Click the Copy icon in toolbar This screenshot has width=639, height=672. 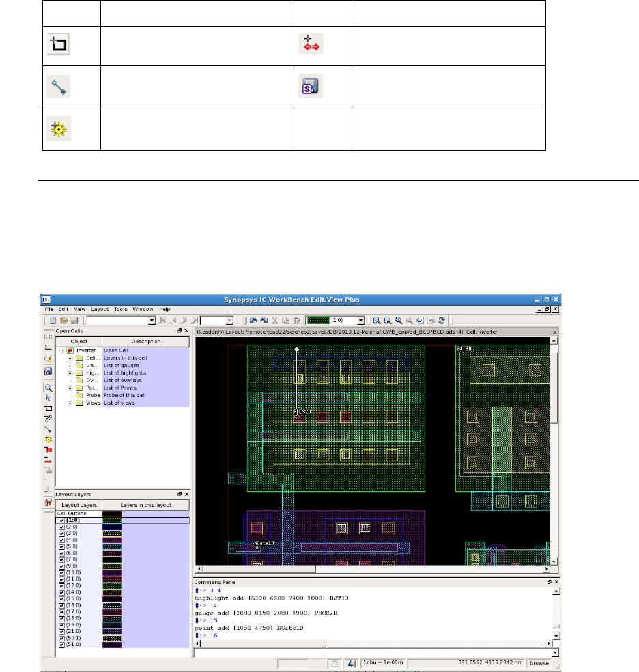285,320
